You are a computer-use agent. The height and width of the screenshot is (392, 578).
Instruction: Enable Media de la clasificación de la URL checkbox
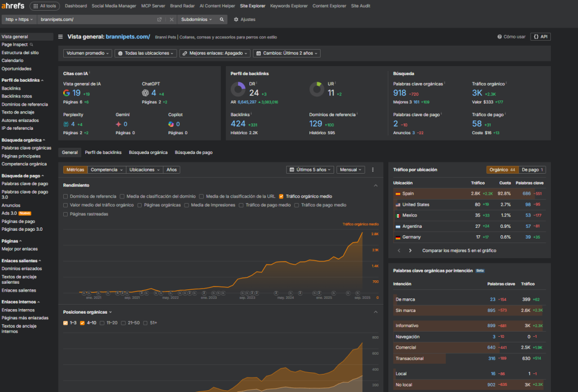click(x=202, y=197)
